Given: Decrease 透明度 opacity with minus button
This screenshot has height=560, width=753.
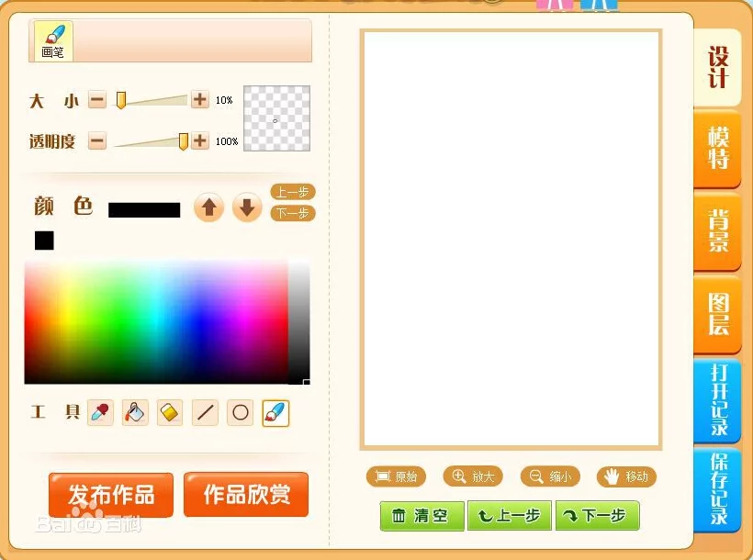Looking at the screenshot, I should coord(97,140).
